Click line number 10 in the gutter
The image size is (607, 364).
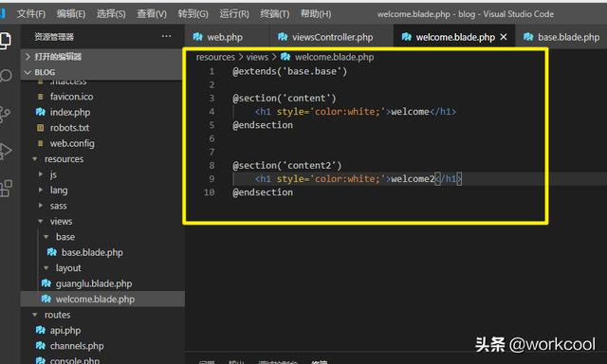(209, 192)
